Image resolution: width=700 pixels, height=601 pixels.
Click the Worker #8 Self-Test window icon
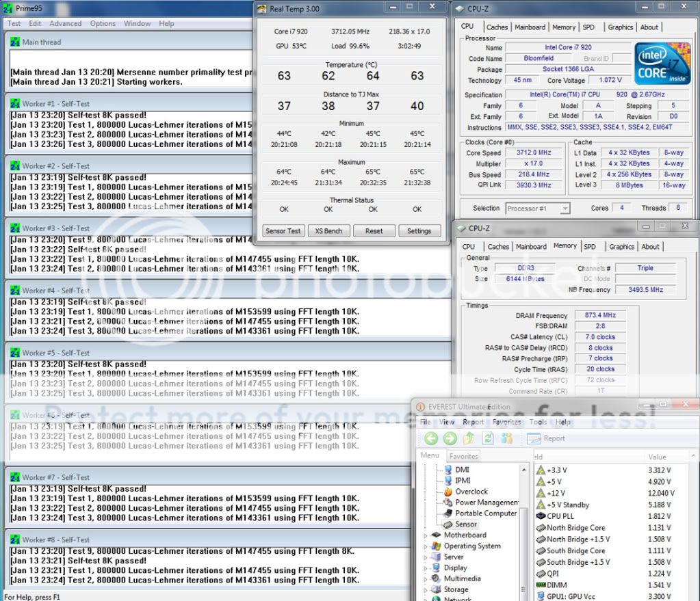coord(15,539)
